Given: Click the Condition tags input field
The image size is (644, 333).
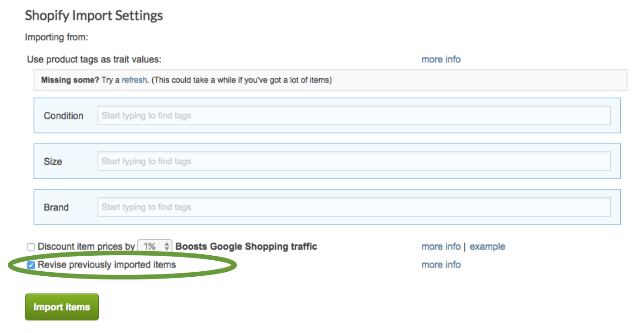Looking at the screenshot, I should [x=354, y=115].
